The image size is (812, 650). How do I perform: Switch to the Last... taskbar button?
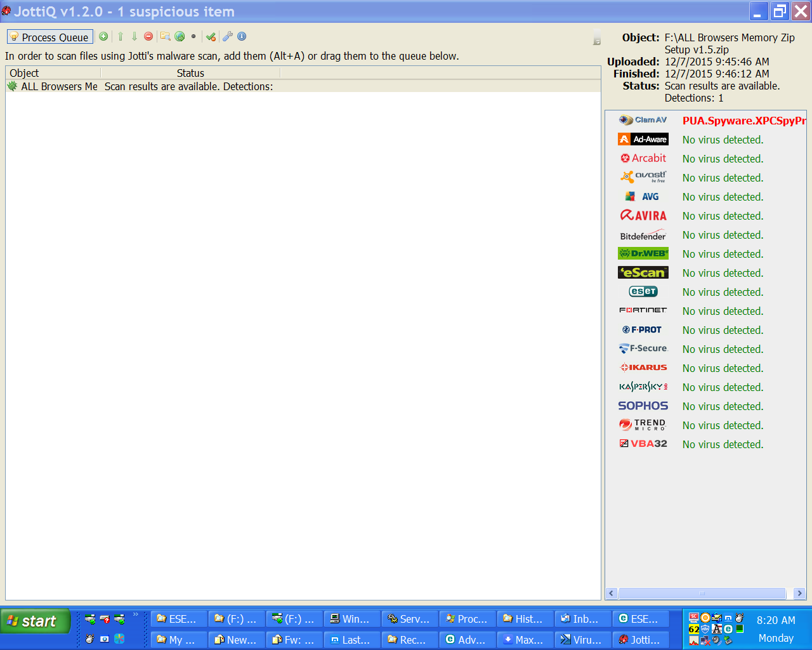(352, 639)
